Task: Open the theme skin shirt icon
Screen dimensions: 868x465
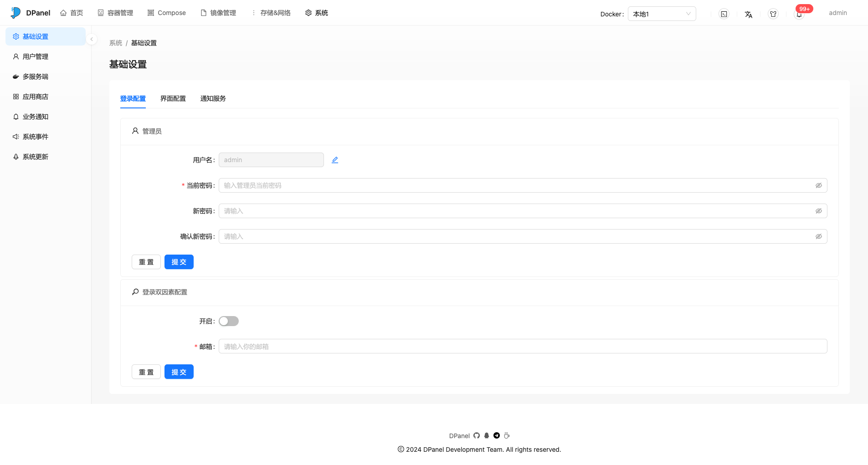Action: click(x=773, y=14)
